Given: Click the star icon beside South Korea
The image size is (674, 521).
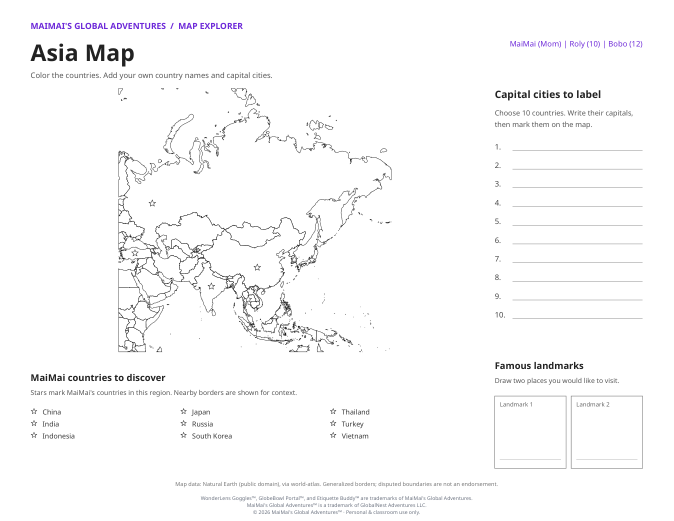Looking at the screenshot, I should (184, 435).
